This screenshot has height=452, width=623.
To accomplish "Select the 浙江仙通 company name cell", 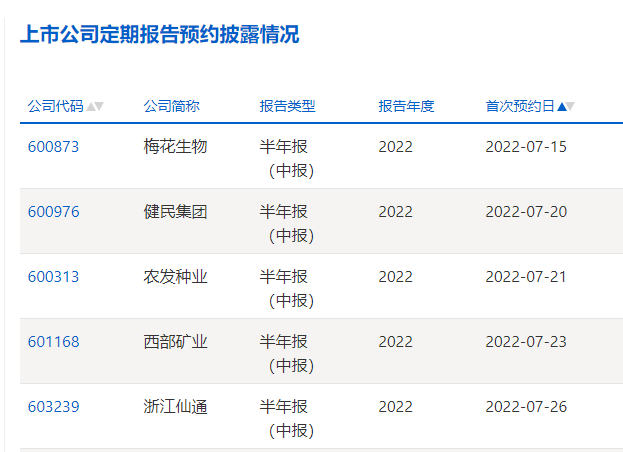I will click(175, 407).
